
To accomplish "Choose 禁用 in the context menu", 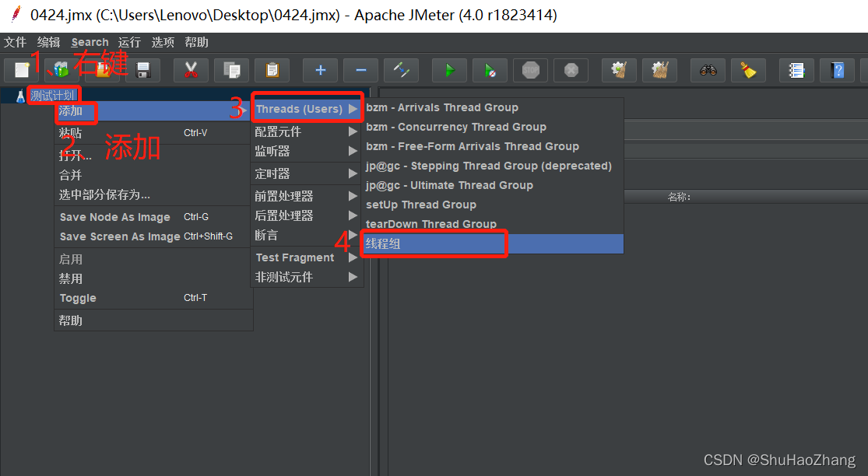I will pos(153,278).
